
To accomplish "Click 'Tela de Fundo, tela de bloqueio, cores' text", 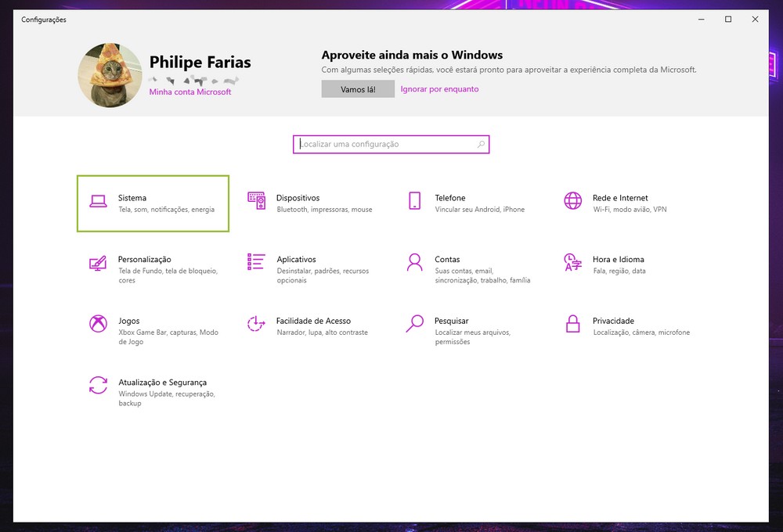I will coord(168,275).
